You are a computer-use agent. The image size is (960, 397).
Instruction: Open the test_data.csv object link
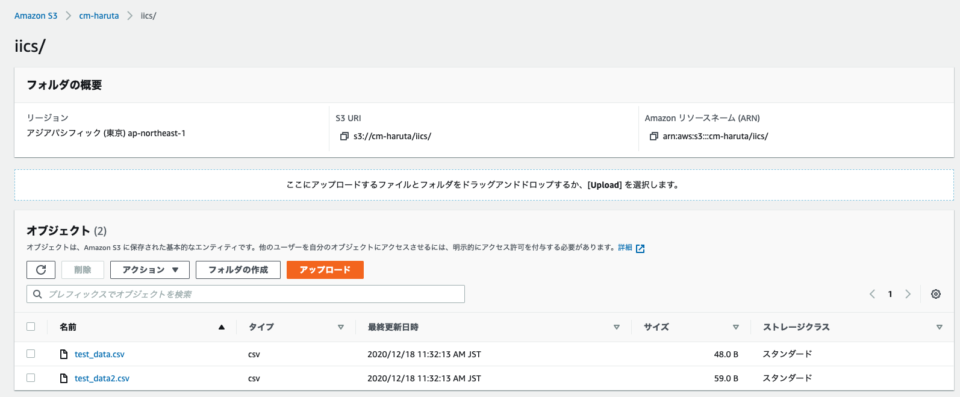point(100,354)
